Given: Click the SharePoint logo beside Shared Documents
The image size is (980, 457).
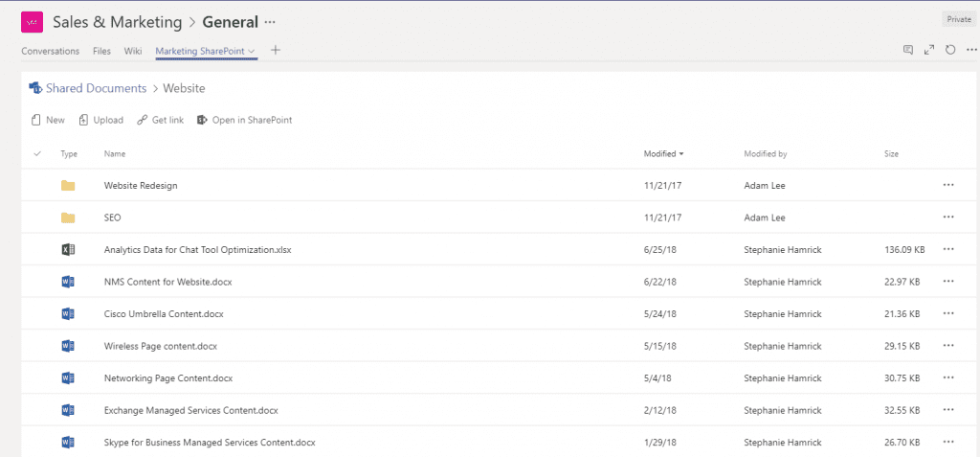Looking at the screenshot, I should coord(35,88).
